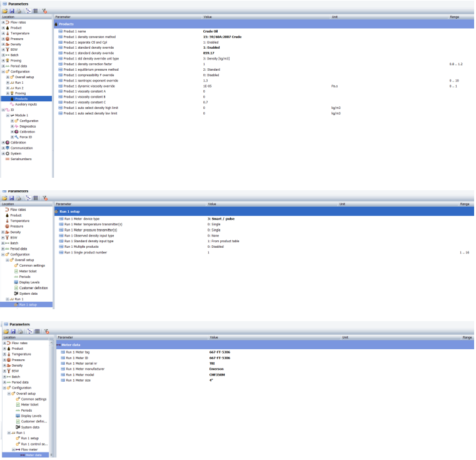Click Save disk icon in Meter data window toolbar

coord(13,332)
